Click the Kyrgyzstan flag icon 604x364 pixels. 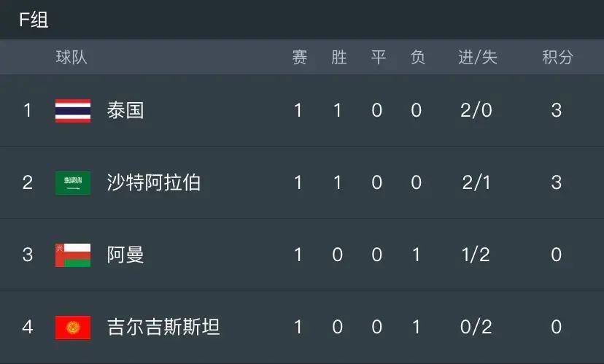[73, 327]
